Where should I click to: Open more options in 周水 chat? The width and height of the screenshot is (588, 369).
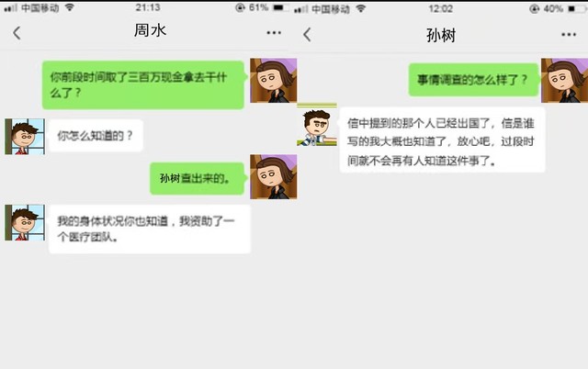[274, 33]
